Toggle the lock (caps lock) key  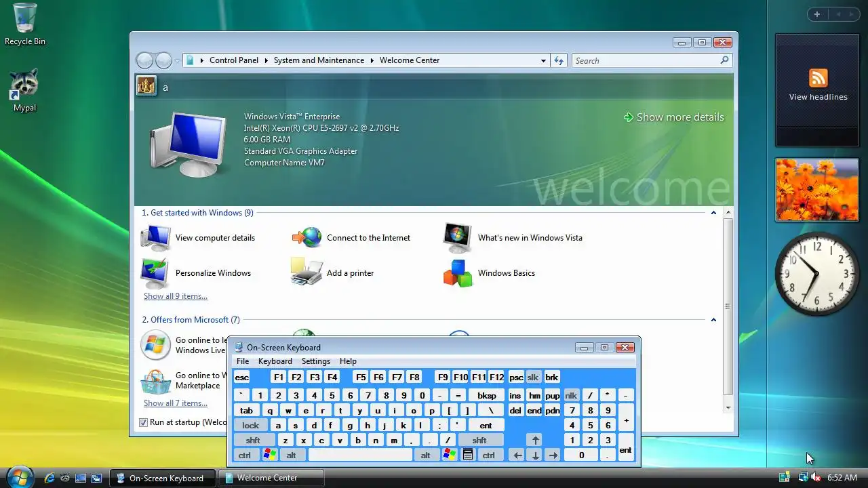[x=251, y=426]
